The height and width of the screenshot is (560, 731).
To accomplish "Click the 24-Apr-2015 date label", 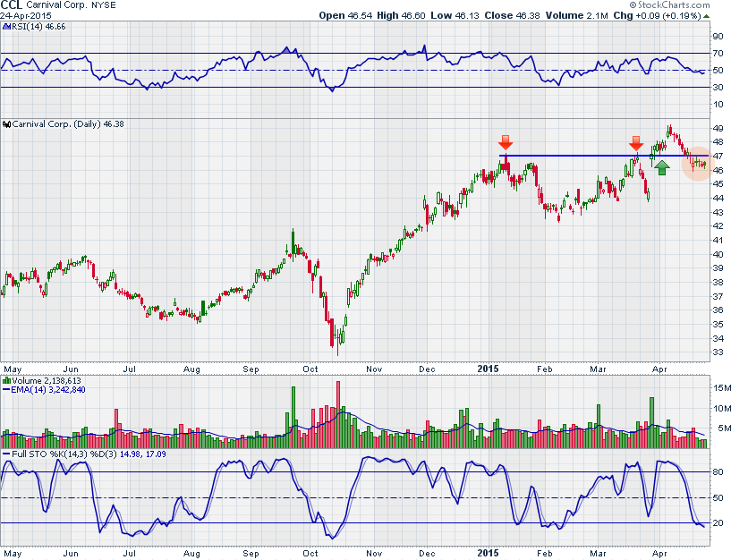I will pyautogui.click(x=26, y=15).
